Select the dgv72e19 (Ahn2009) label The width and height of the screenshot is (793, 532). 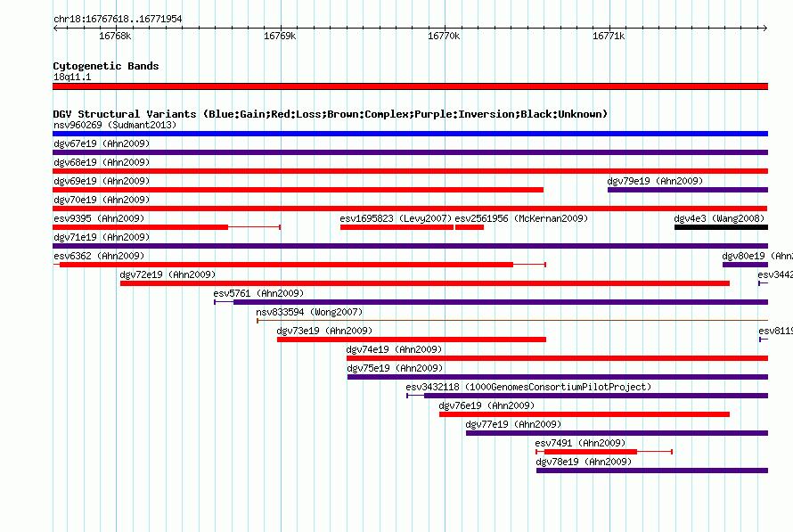[x=168, y=274]
